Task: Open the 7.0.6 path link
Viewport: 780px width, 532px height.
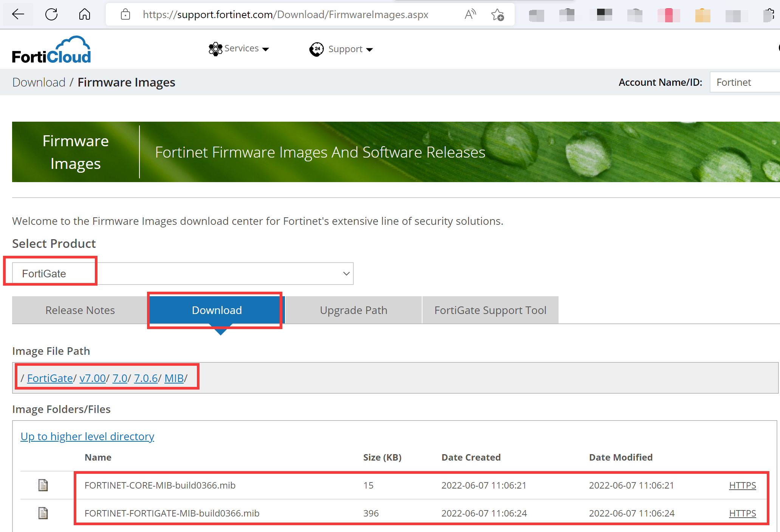Action: [x=145, y=378]
